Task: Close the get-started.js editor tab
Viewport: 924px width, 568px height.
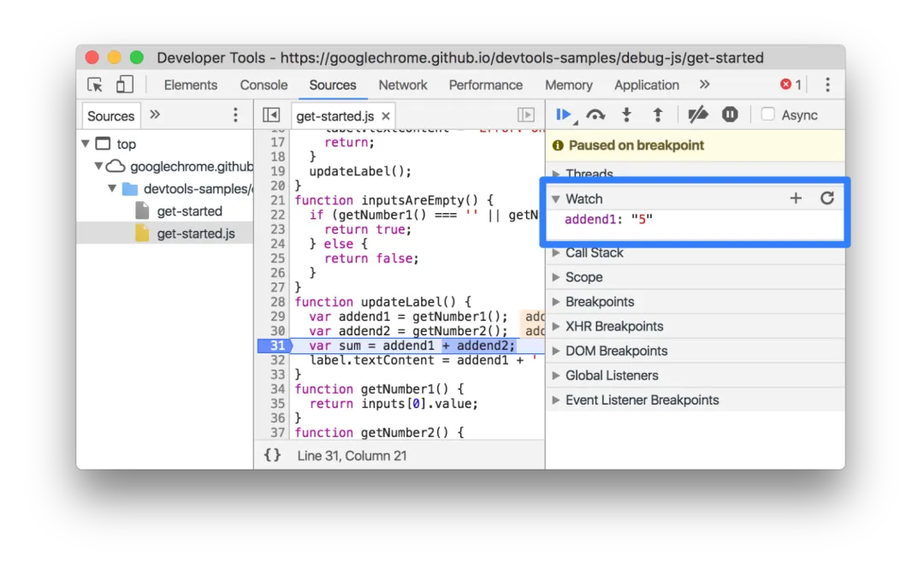Action: click(x=385, y=116)
